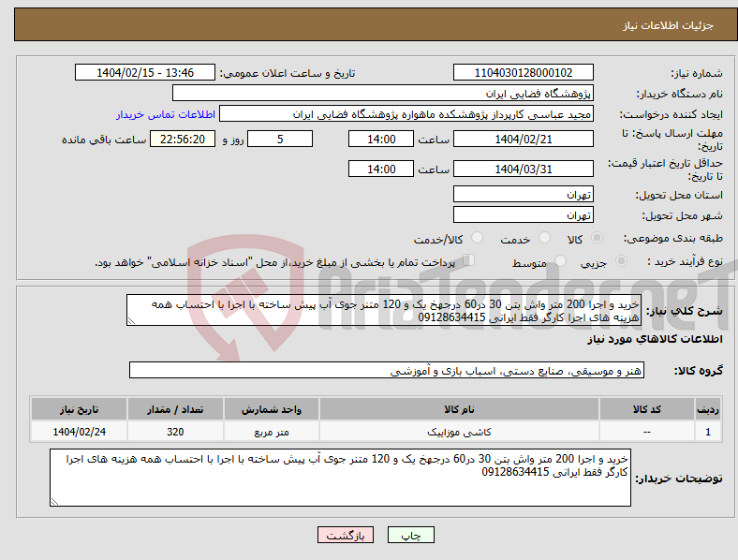This screenshot has width=738, height=560.
Task: Click the delivery province field تهران
Action: tap(523, 194)
